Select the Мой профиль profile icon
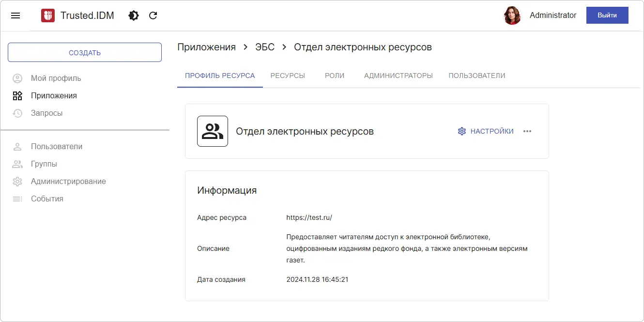This screenshot has width=644, height=322. tap(17, 78)
